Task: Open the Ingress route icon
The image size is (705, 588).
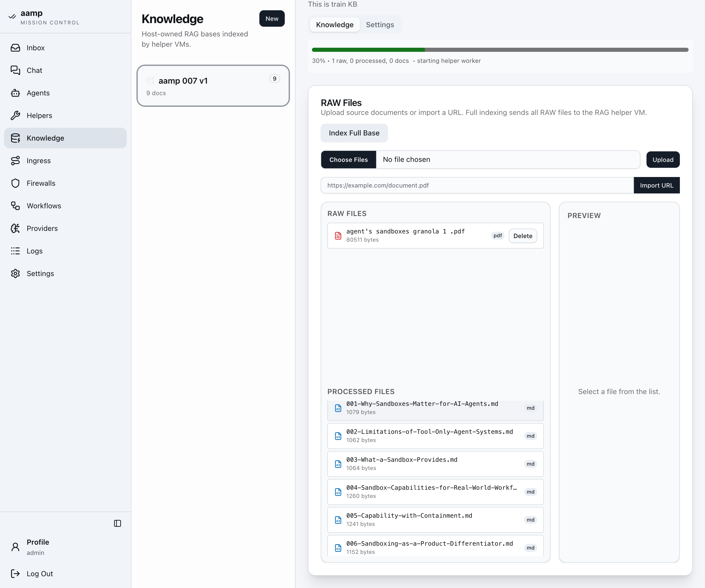Action: click(x=15, y=160)
